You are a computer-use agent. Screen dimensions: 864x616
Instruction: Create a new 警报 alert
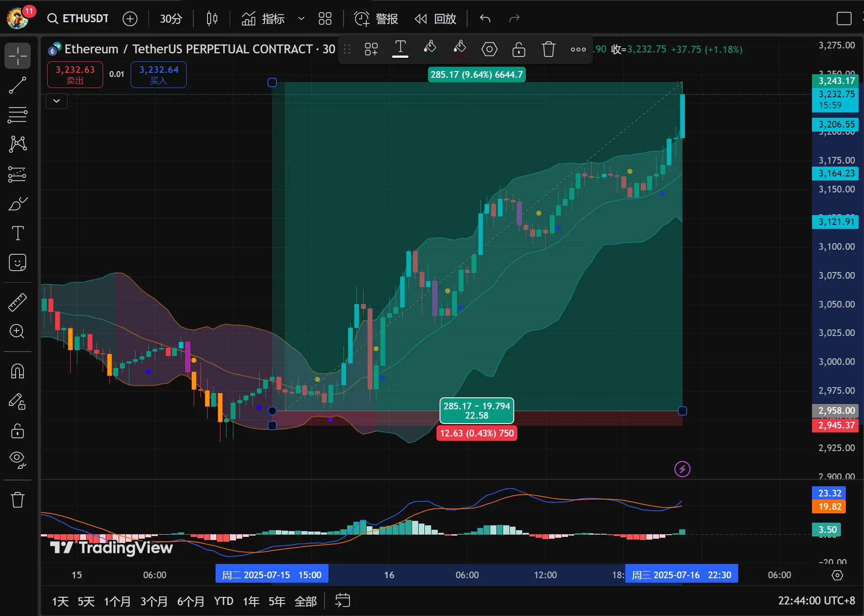point(376,19)
